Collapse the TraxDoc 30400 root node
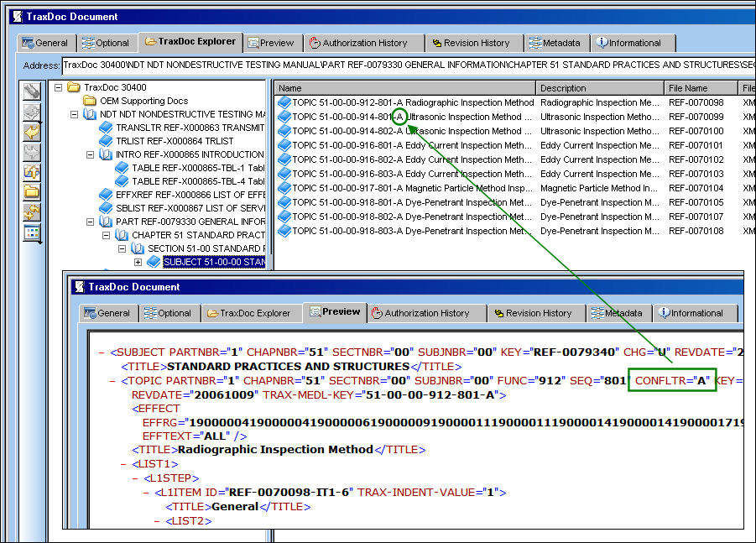The height and width of the screenshot is (543, 756). (x=59, y=88)
